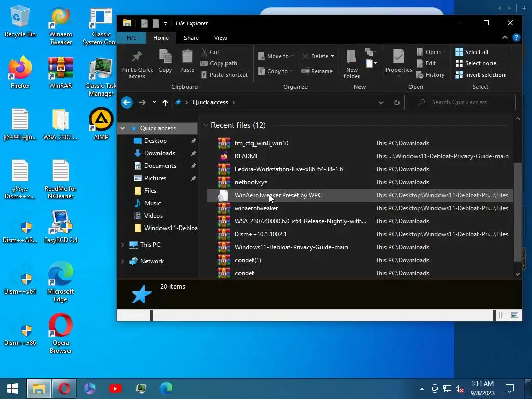Switch to details view layout button
The image size is (532, 399).
pyautogui.click(x=503, y=315)
